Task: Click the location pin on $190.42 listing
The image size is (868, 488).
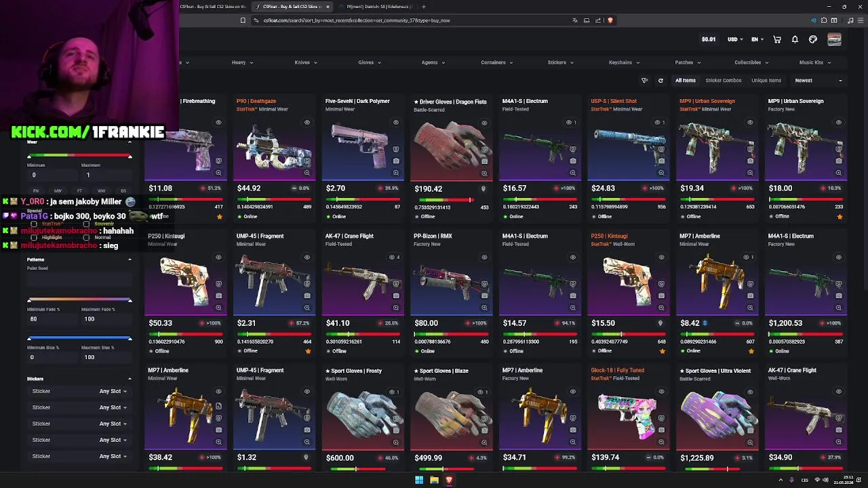Action: click(x=484, y=189)
